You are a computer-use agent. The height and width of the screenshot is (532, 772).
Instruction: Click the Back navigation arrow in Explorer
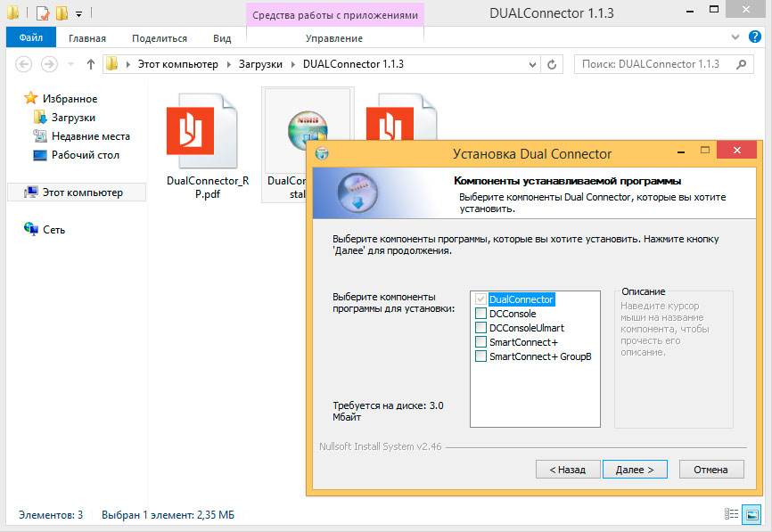(x=24, y=64)
